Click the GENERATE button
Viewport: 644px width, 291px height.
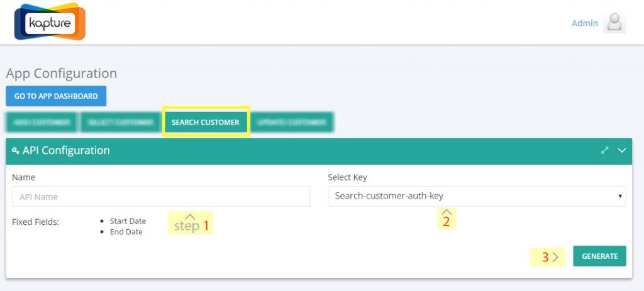click(599, 256)
